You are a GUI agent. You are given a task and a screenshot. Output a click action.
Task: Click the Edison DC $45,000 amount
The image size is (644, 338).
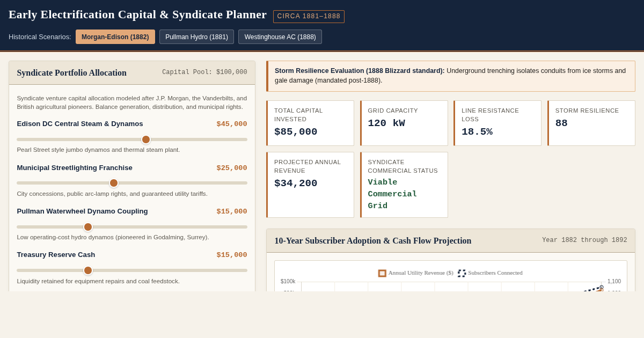(232, 124)
